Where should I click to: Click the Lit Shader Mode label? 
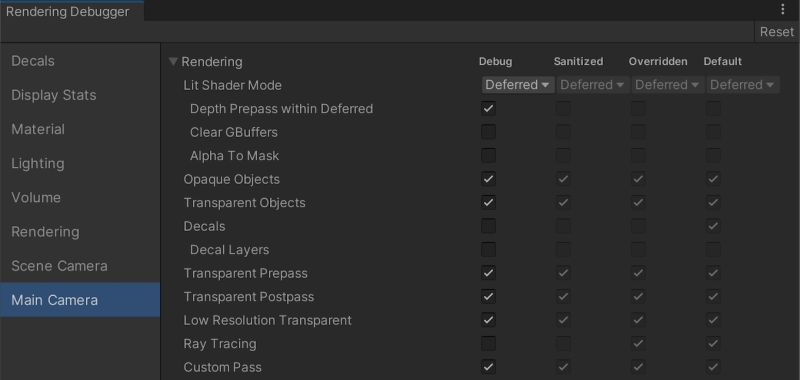[233, 85]
